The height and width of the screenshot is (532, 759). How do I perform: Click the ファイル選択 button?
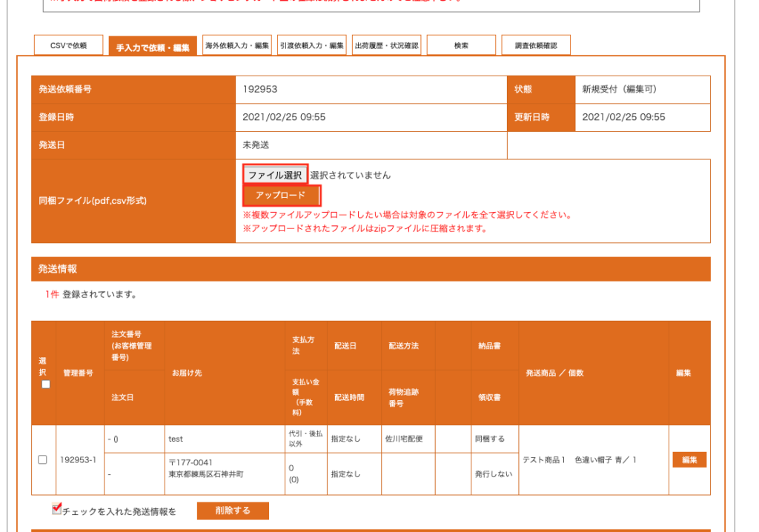pos(275,176)
